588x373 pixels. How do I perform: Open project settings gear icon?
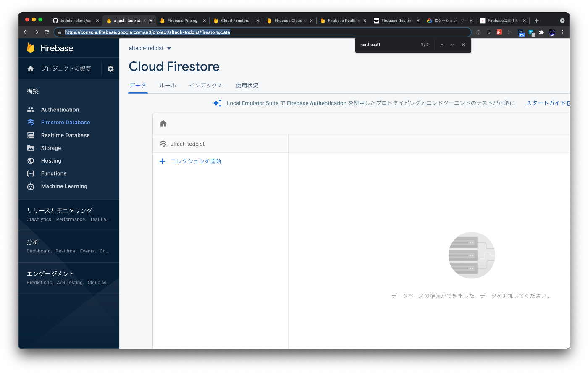pos(110,68)
